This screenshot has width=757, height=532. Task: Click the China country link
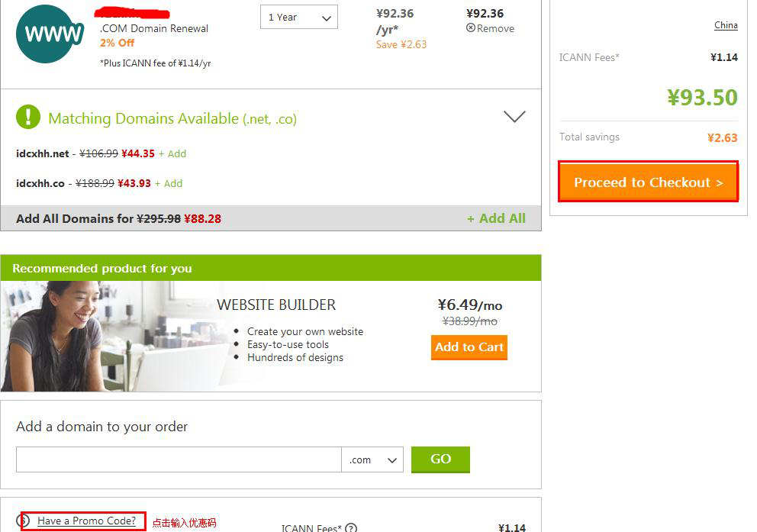(726, 25)
